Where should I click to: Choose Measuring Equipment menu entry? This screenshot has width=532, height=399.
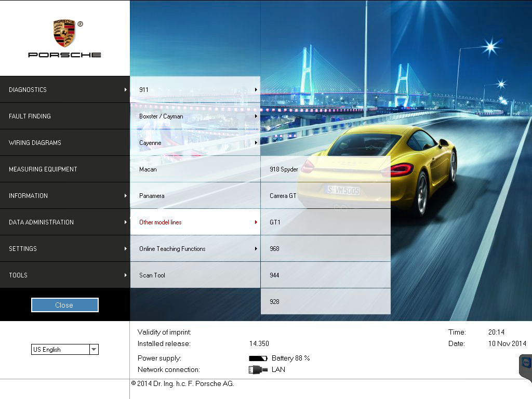[x=64, y=169]
